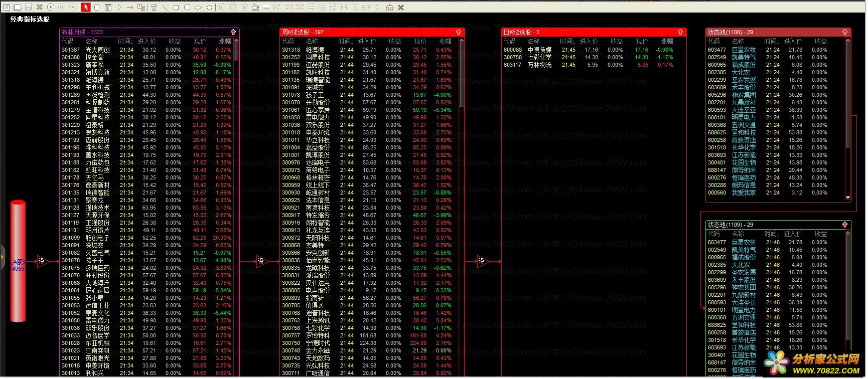Collapse the 周K线选股 panel using header arrow

[458, 32]
